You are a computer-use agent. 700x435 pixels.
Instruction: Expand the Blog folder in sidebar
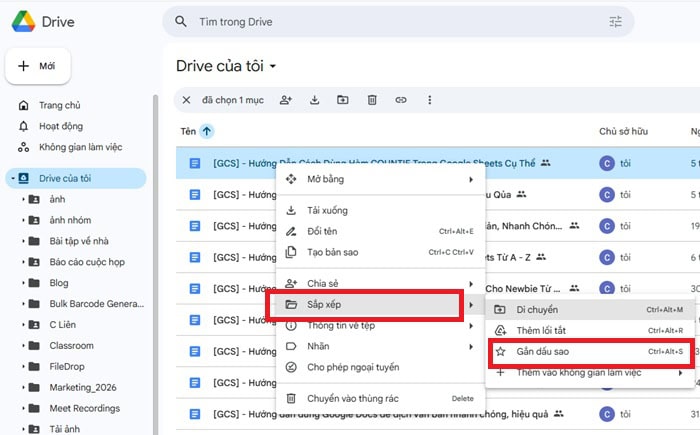[x=23, y=283]
